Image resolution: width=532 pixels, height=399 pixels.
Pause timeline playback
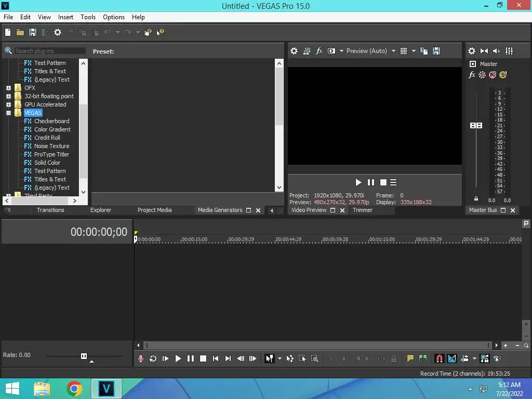coord(190,358)
